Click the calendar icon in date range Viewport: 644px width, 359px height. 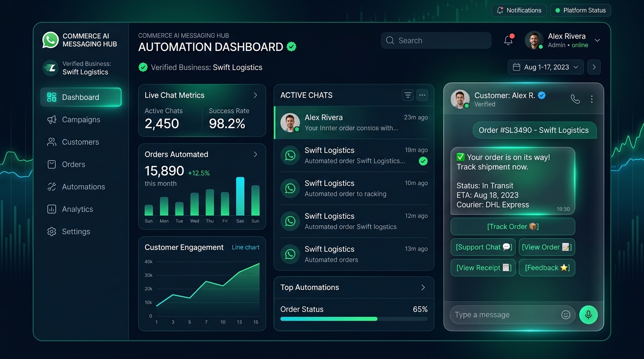tap(516, 67)
